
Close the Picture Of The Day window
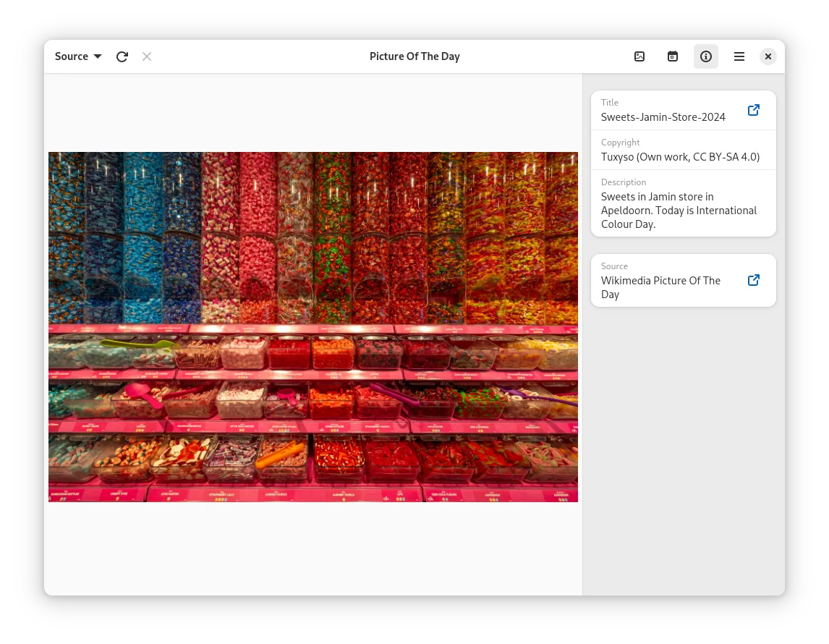(768, 56)
